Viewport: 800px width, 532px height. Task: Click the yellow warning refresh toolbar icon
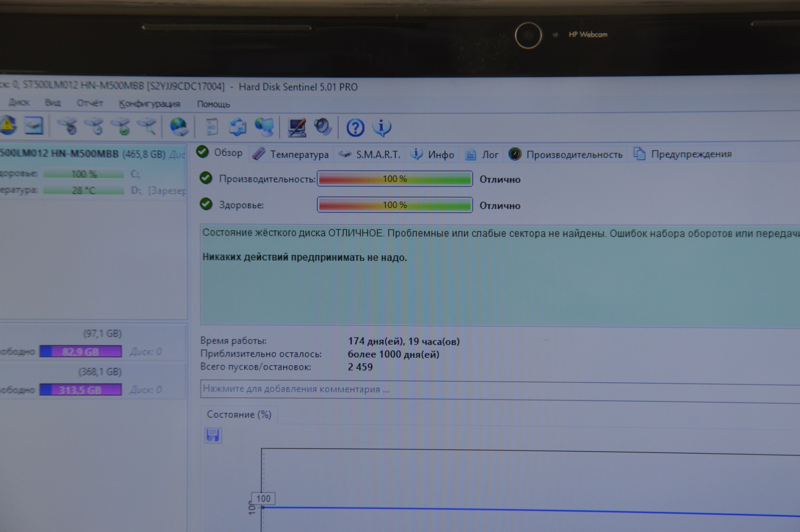click(x=7, y=126)
